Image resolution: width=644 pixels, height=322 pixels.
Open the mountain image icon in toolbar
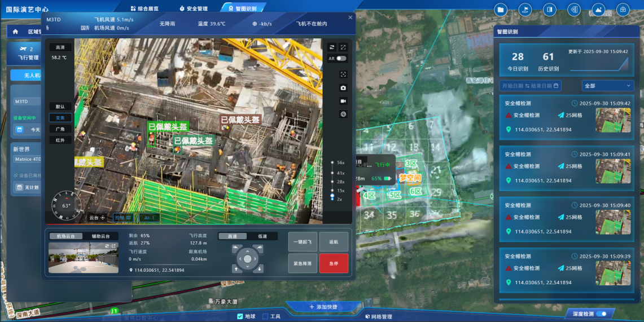tap(598, 10)
